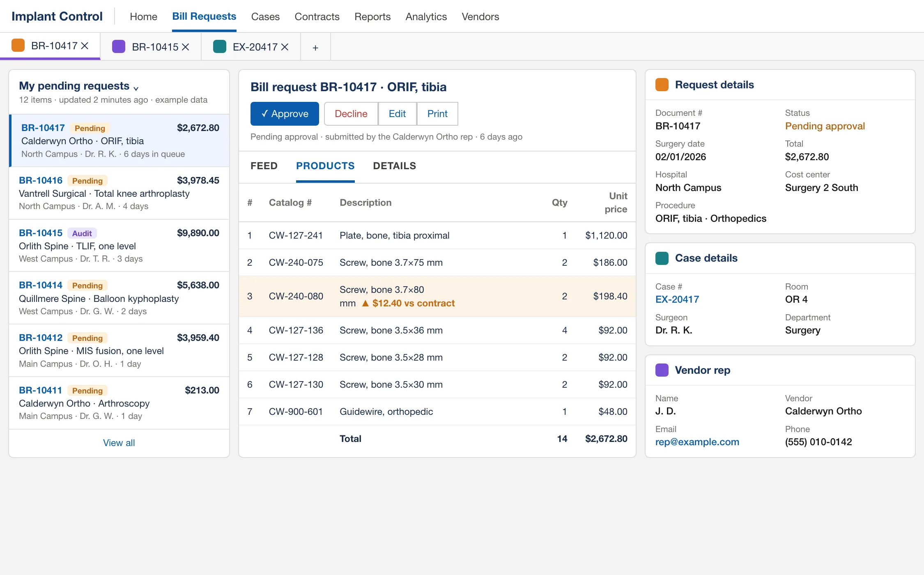
Task: Select product row CW-127-241
Action: [437, 235]
